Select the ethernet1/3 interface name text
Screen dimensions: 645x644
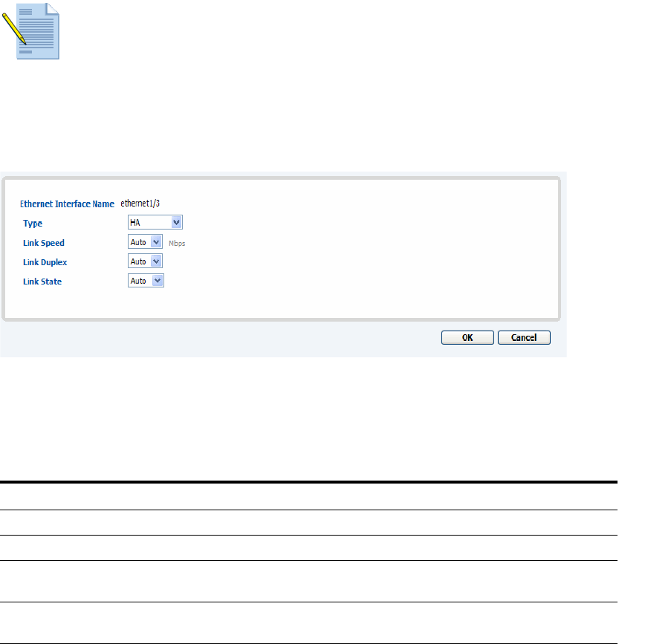click(x=140, y=204)
